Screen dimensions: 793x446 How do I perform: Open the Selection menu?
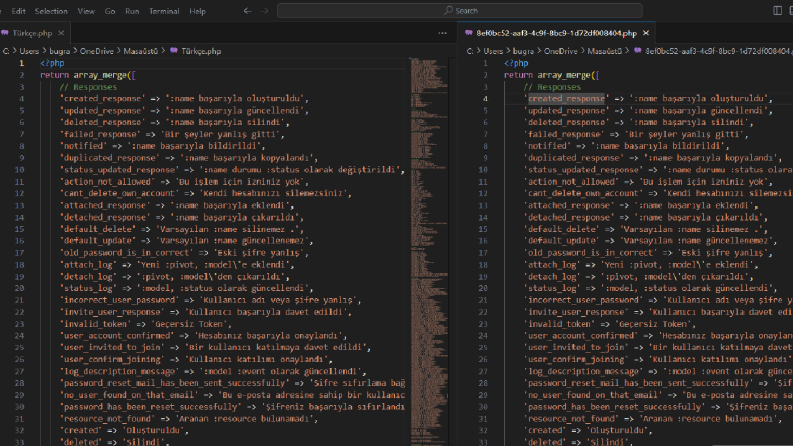pos(51,11)
